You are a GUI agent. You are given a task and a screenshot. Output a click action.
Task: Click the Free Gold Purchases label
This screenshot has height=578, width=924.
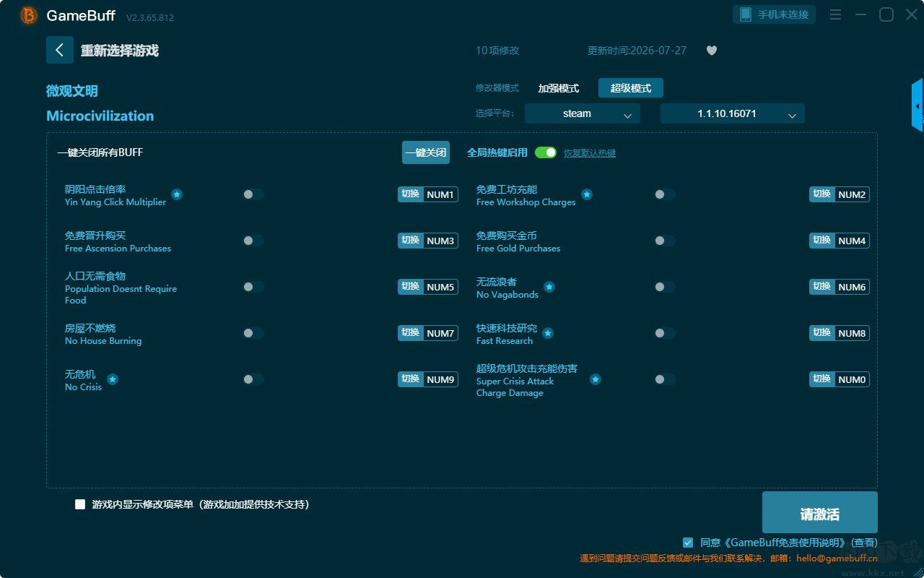click(518, 249)
